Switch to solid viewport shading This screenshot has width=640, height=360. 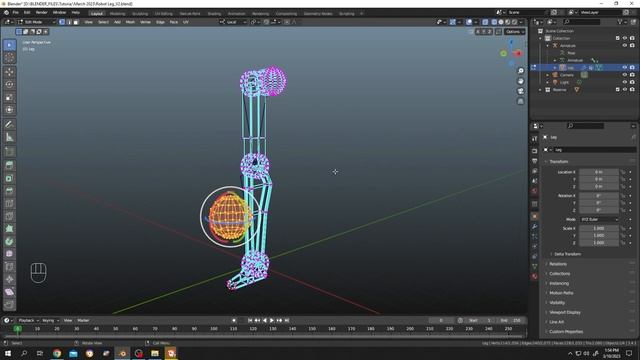(x=501, y=22)
